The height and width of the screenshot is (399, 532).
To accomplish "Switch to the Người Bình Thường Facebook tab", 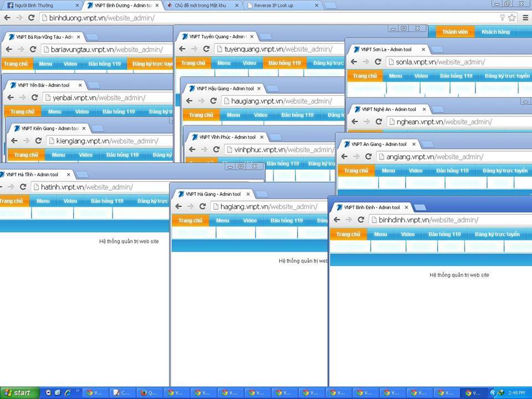I will 43,6.
